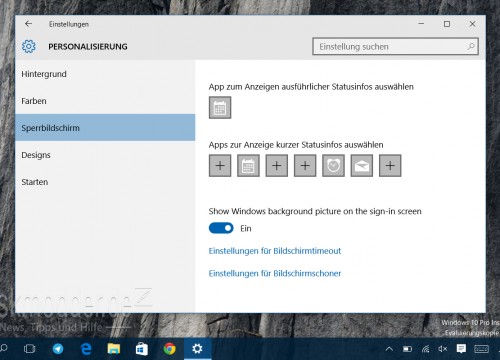Open Telegram from the taskbar
This screenshot has width=500, height=360.
(58, 349)
